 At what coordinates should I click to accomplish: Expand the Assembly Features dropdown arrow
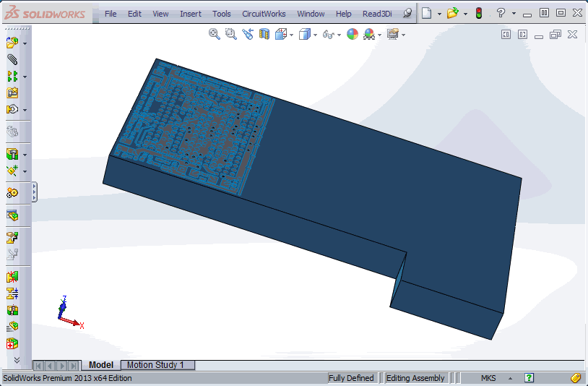pyautogui.click(x=25, y=155)
